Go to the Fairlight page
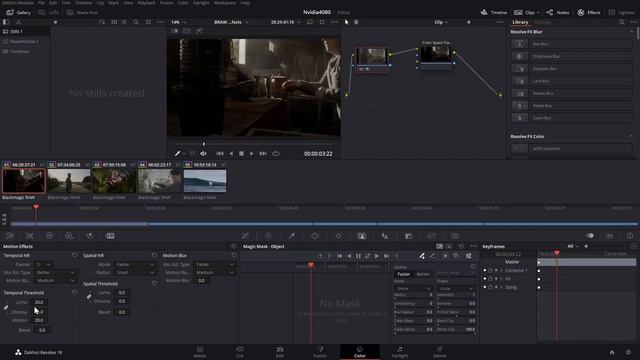The height and width of the screenshot is (360, 640). click(x=400, y=352)
